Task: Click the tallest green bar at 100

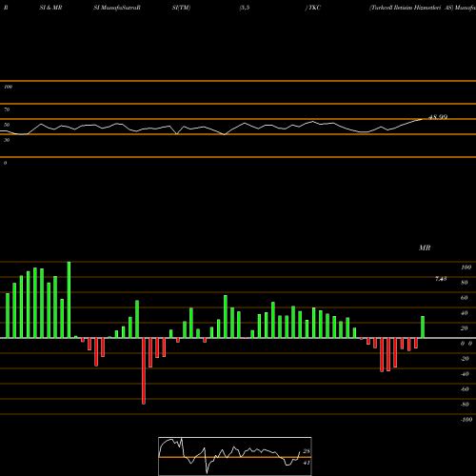Action: tap(69, 300)
